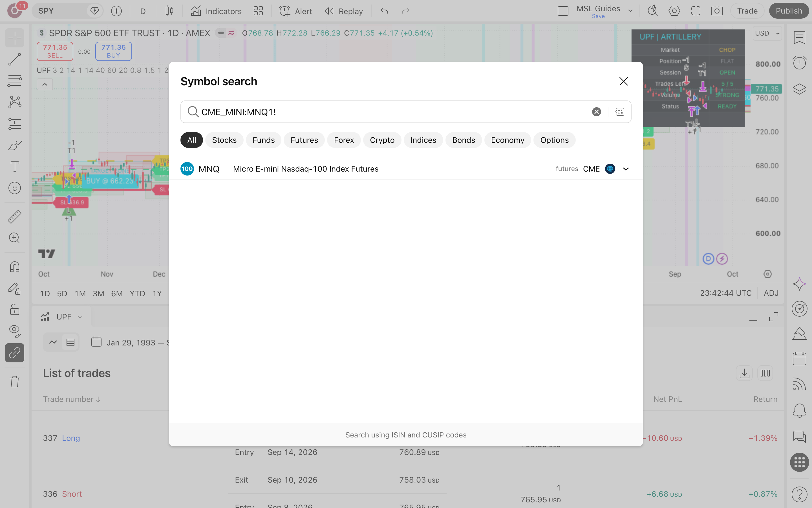Viewport: 812px width, 508px height.
Task: Set the date range to 1M
Action: click(x=80, y=294)
